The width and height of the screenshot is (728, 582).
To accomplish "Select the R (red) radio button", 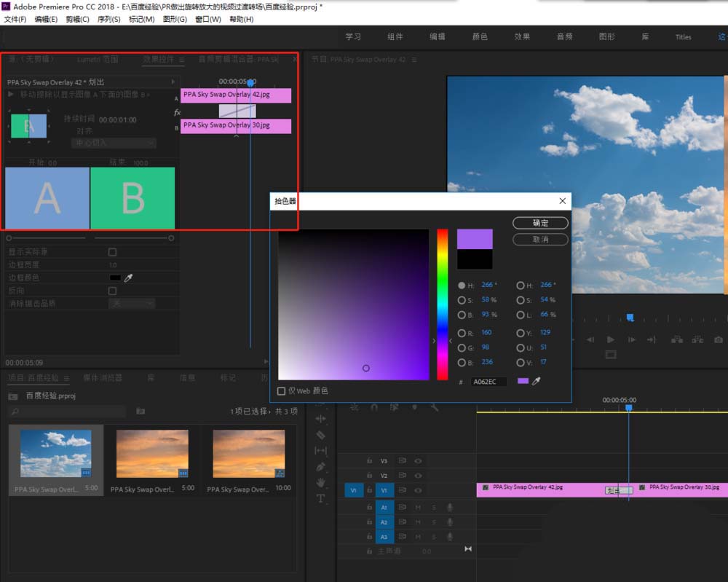I will pyautogui.click(x=462, y=333).
